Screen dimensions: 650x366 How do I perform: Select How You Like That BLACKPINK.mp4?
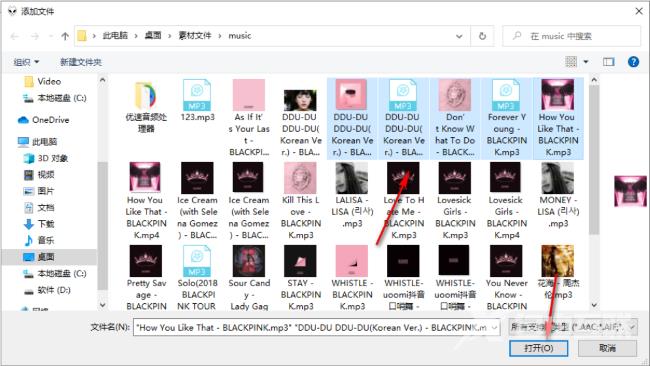pyautogui.click(x=146, y=201)
